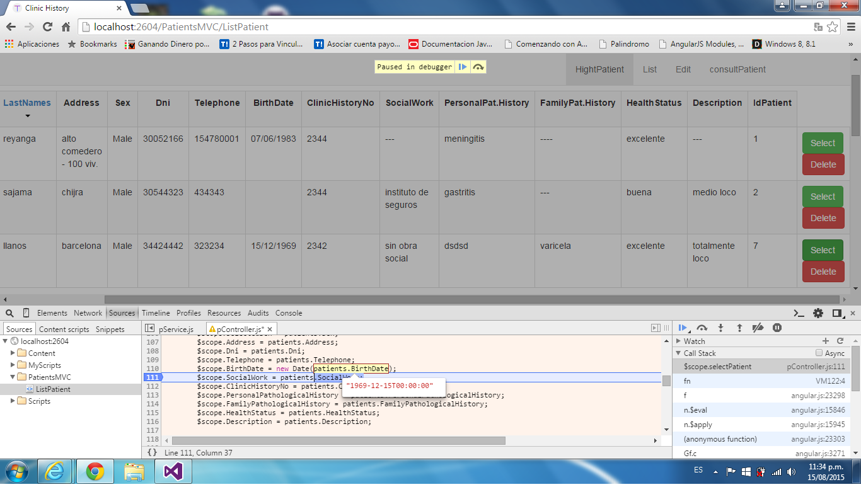Viewport: 861px width, 504px height.
Task: Expand the Scripts folder
Action: 13,401
